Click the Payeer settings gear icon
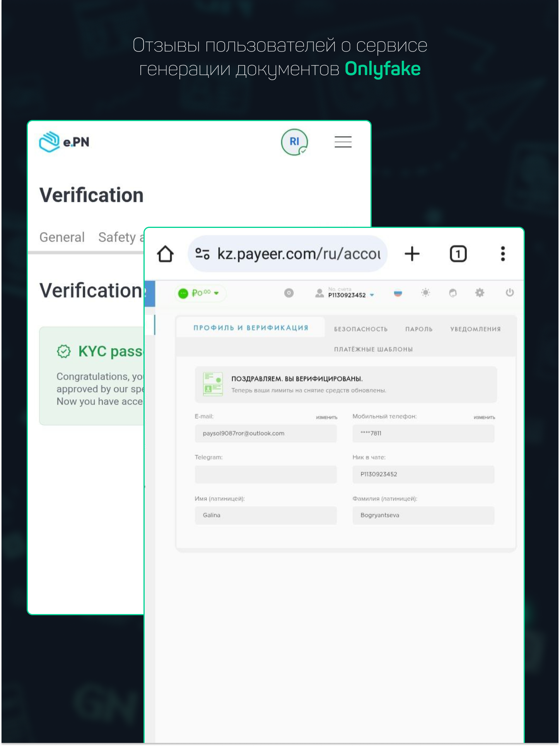This screenshot has width=560, height=746. click(480, 293)
